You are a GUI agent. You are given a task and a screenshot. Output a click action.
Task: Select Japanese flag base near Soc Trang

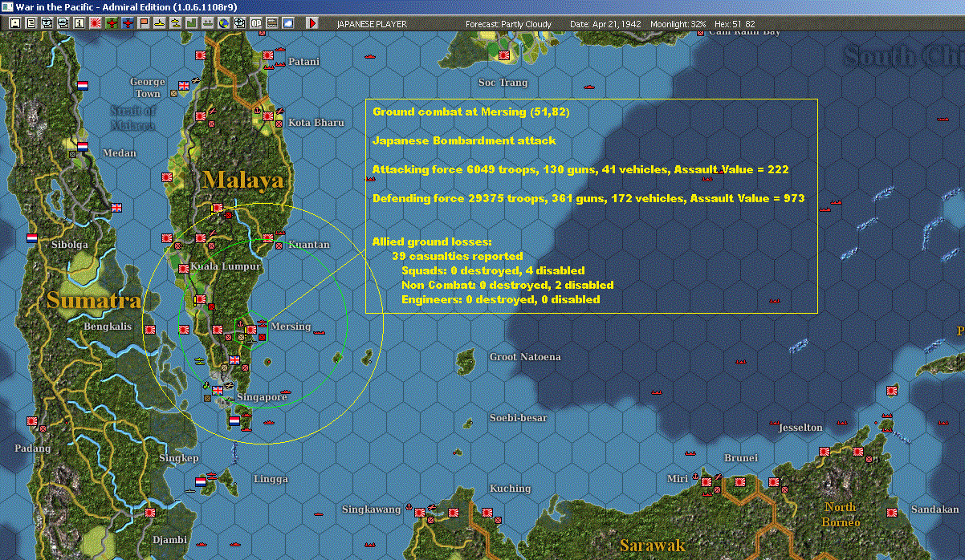tap(504, 55)
